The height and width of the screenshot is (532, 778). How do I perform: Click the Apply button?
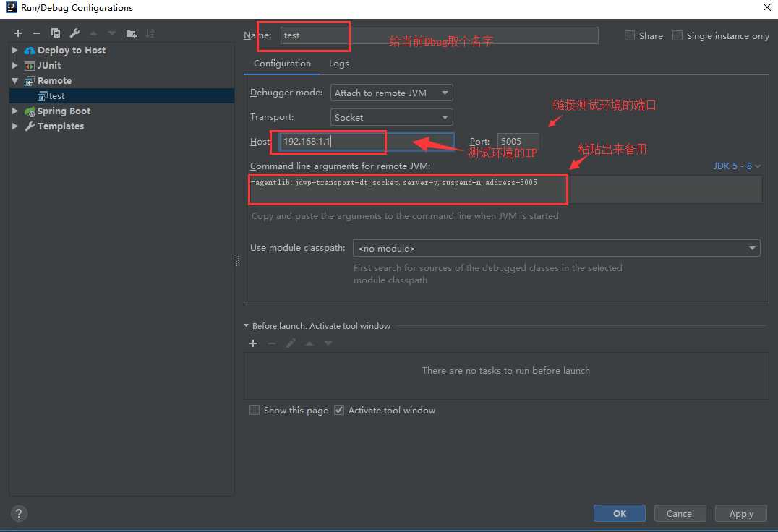(x=741, y=514)
